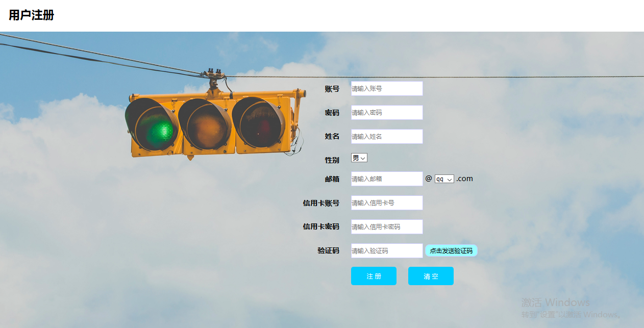This screenshot has height=328, width=644.
Task: Reset the form with 清空 button
Action: pos(431,276)
